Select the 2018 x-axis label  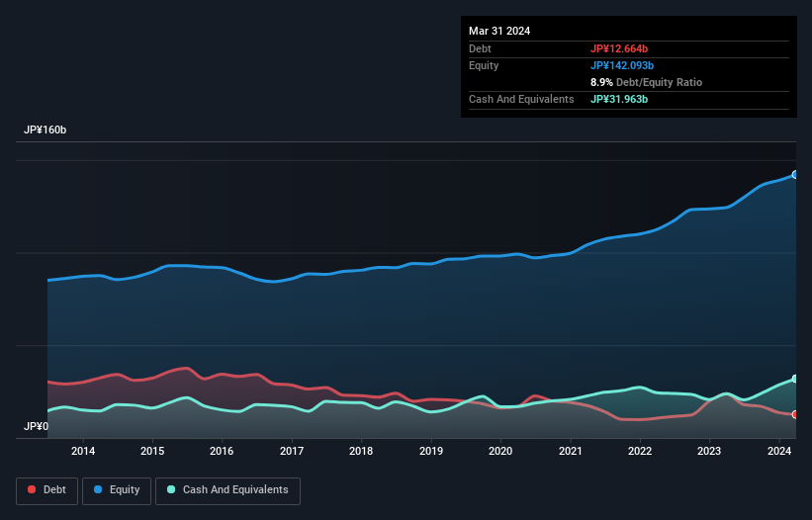coord(361,451)
